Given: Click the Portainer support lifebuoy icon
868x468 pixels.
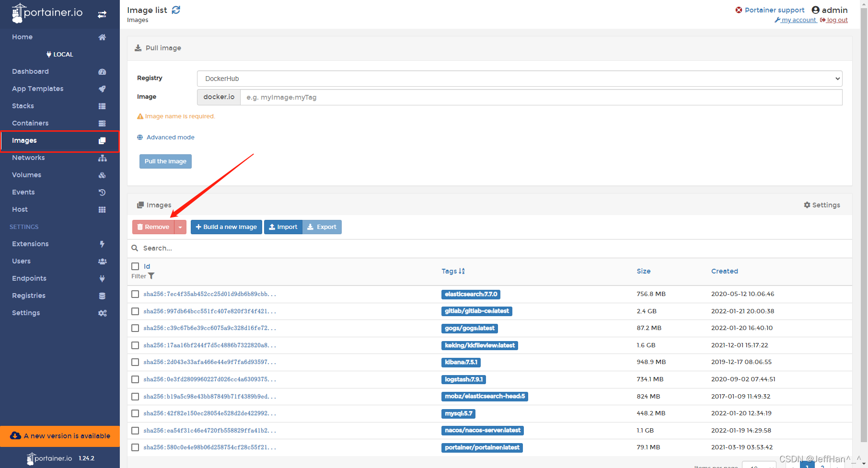Looking at the screenshot, I should click(739, 10).
